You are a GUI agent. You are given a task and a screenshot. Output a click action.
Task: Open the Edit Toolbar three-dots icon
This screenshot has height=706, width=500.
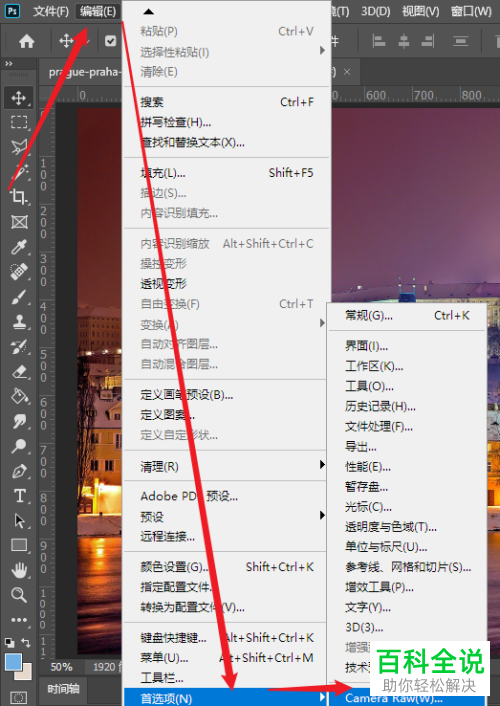click(18, 620)
